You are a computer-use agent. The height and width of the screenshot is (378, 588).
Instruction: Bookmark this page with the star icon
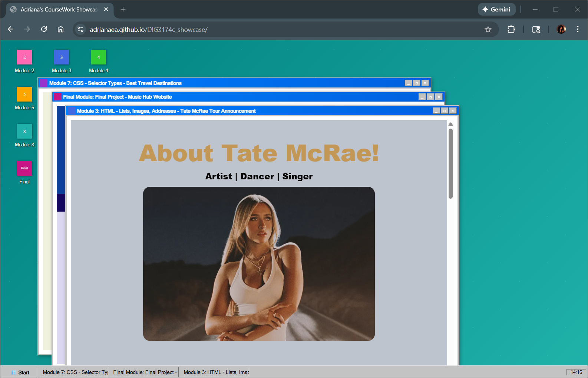point(488,29)
